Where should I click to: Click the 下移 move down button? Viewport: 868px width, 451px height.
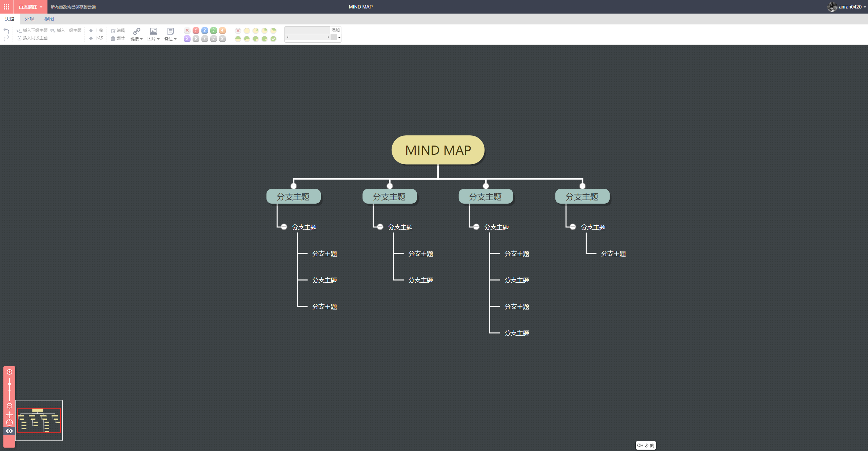point(96,38)
